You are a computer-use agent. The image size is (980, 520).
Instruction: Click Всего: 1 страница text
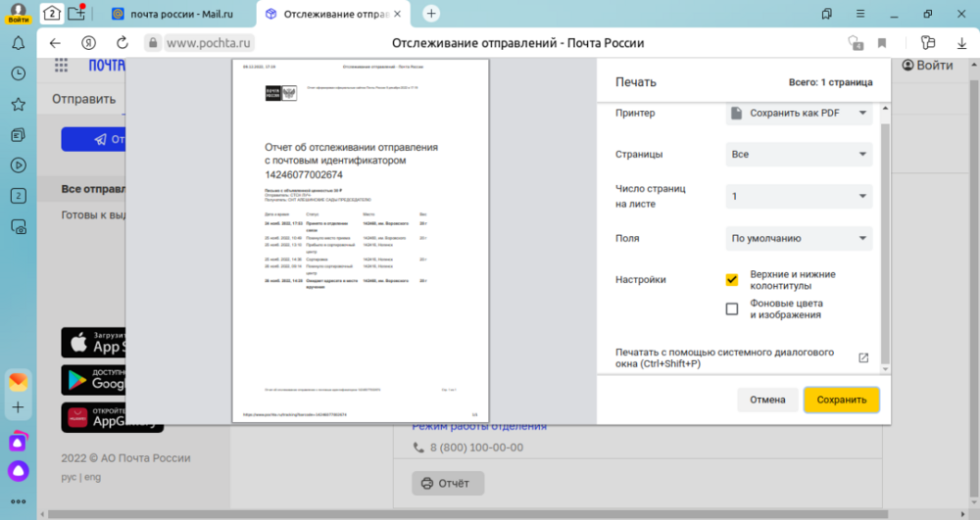click(x=830, y=82)
